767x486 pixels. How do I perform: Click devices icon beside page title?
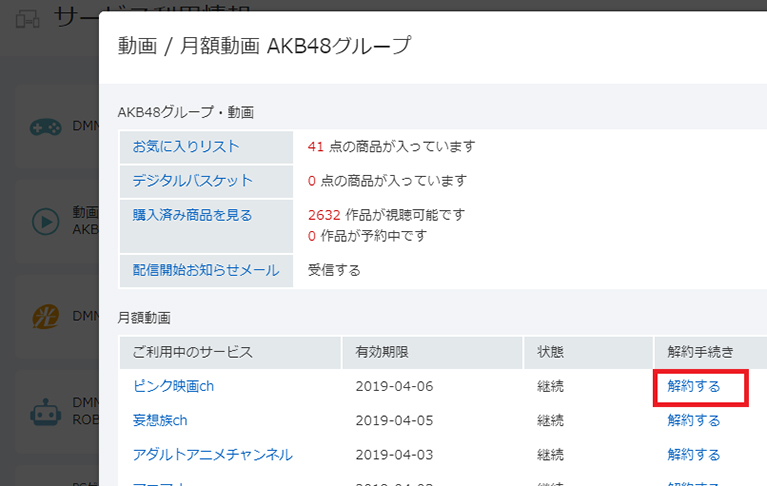[x=27, y=20]
